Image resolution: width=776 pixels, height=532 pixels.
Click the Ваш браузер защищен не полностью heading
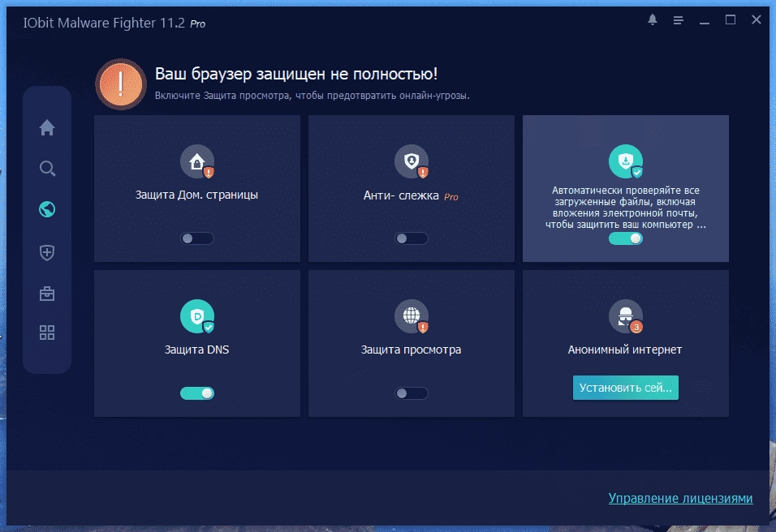click(x=296, y=74)
